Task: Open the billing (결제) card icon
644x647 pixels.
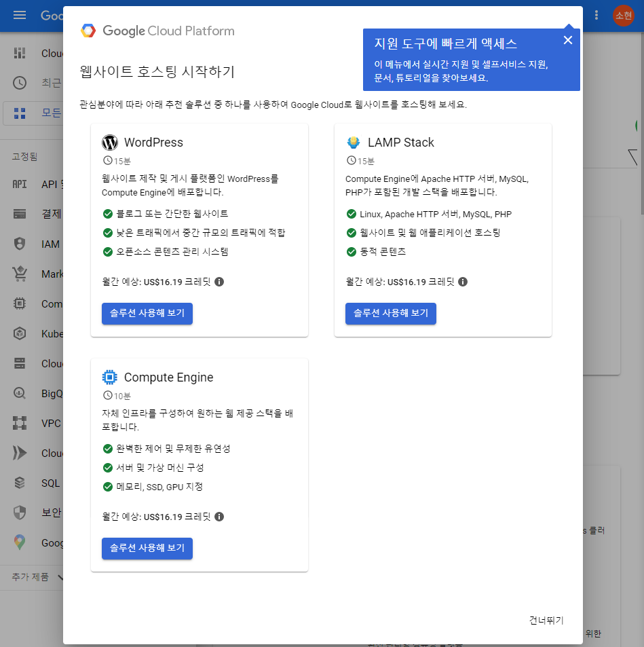Action: tap(20, 214)
